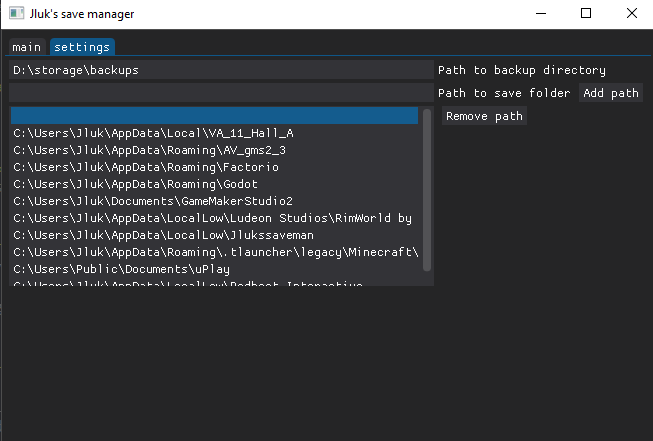Select the tlauncher Minecraft path
The width and height of the screenshot is (653, 441).
coord(214,252)
